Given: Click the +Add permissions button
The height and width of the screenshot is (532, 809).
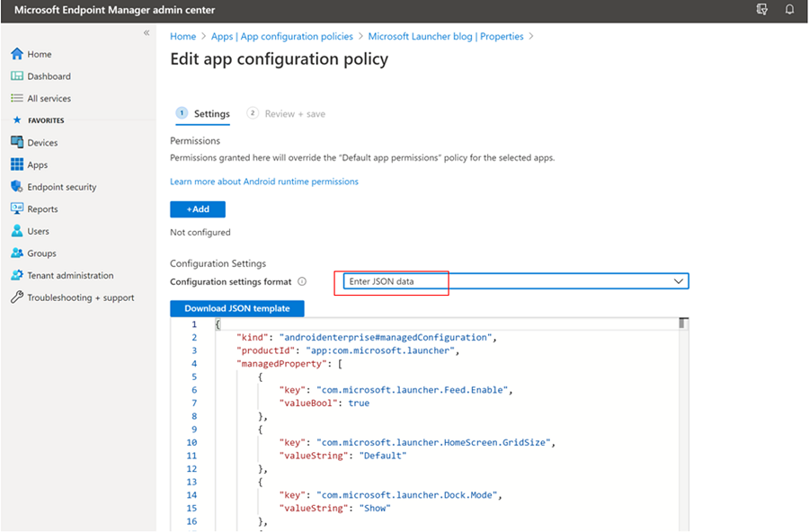Looking at the screenshot, I should pyautogui.click(x=198, y=209).
